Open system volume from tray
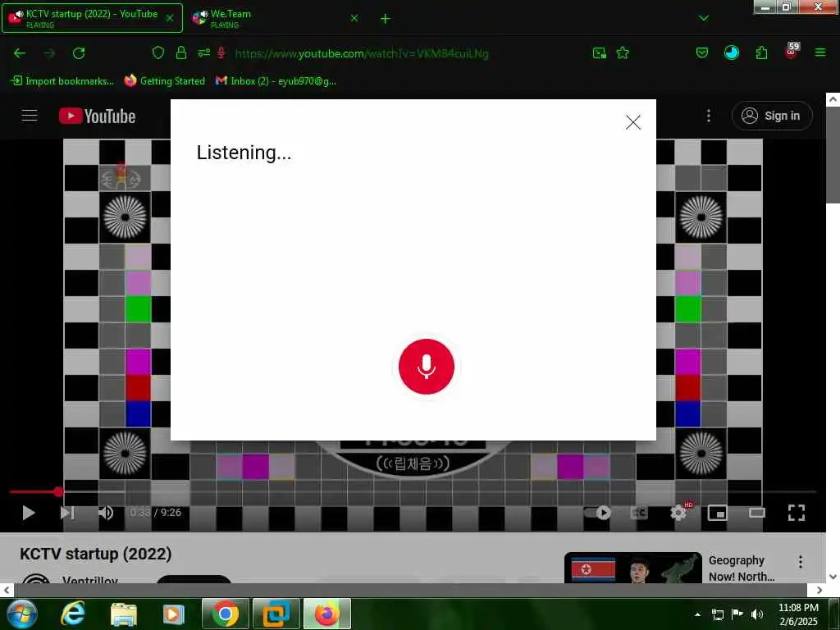Viewport: 840px width, 630px height. [757, 614]
